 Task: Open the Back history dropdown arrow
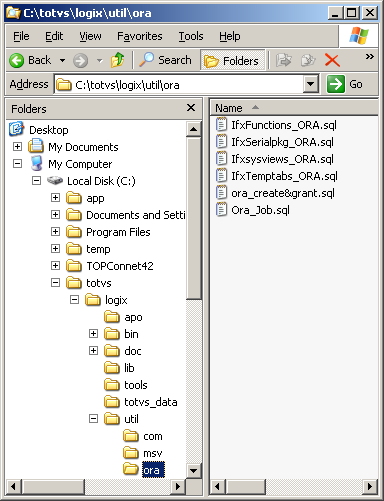(62, 61)
